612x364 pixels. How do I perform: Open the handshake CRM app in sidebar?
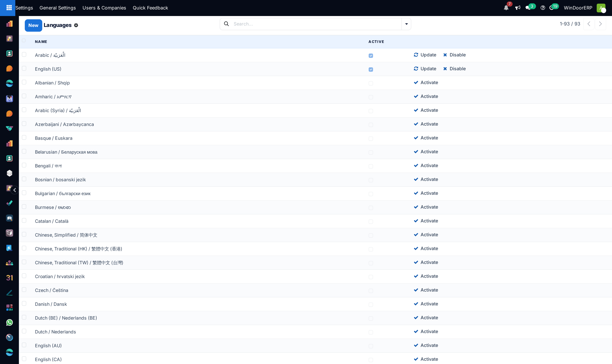tap(9, 128)
